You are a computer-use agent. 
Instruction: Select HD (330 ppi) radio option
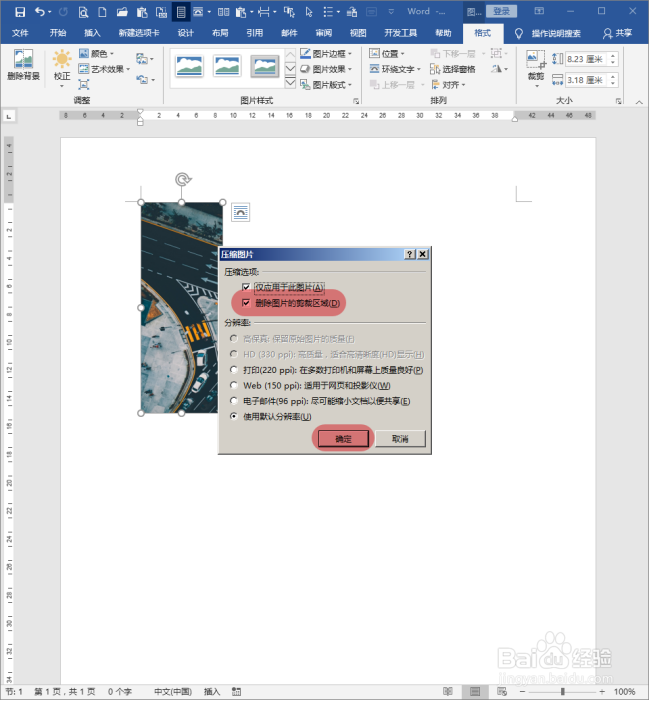pyautogui.click(x=234, y=354)
